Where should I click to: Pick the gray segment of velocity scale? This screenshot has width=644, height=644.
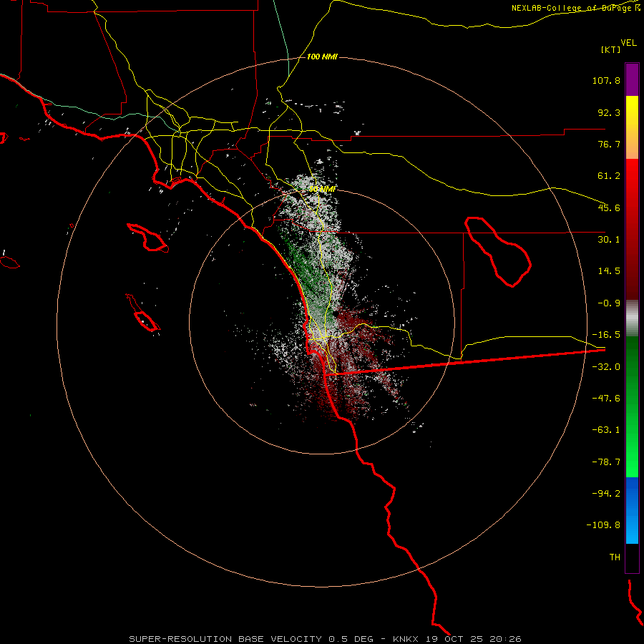(632, 318)
